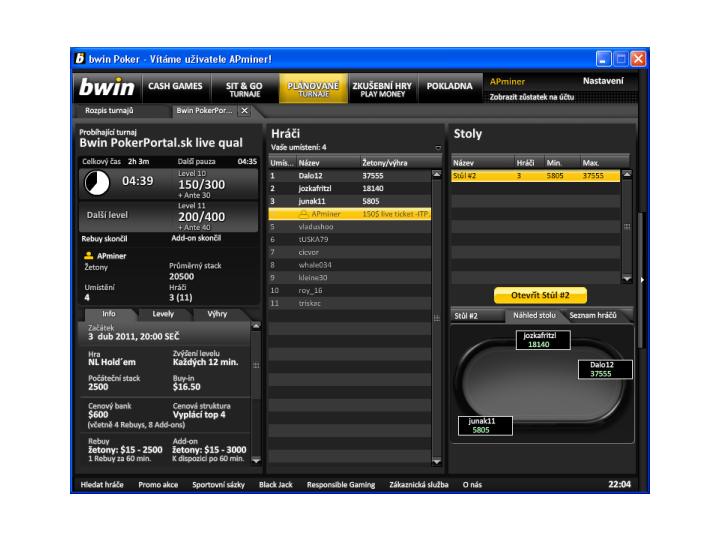This screenshot has width=720, height=540.
Task: Open O nás footer link
Action: 472,485
